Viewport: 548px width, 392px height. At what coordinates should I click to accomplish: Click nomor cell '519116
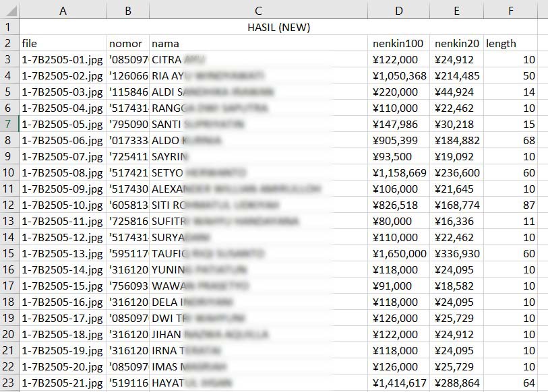[128, 383]
